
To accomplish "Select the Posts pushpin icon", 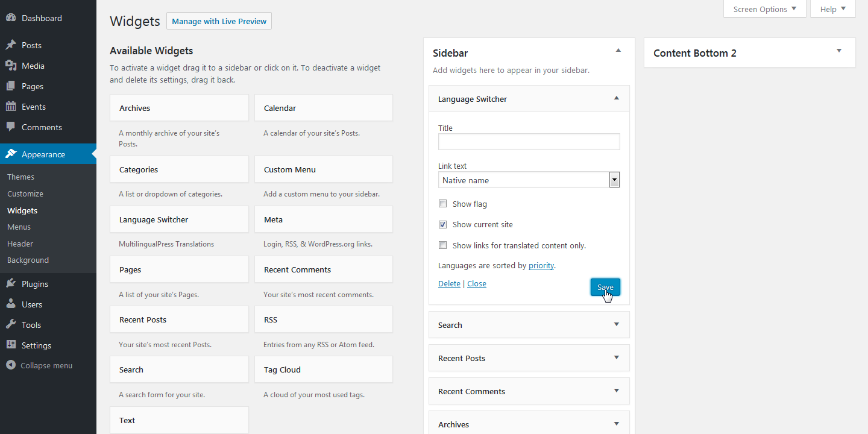I will [12, 45].
